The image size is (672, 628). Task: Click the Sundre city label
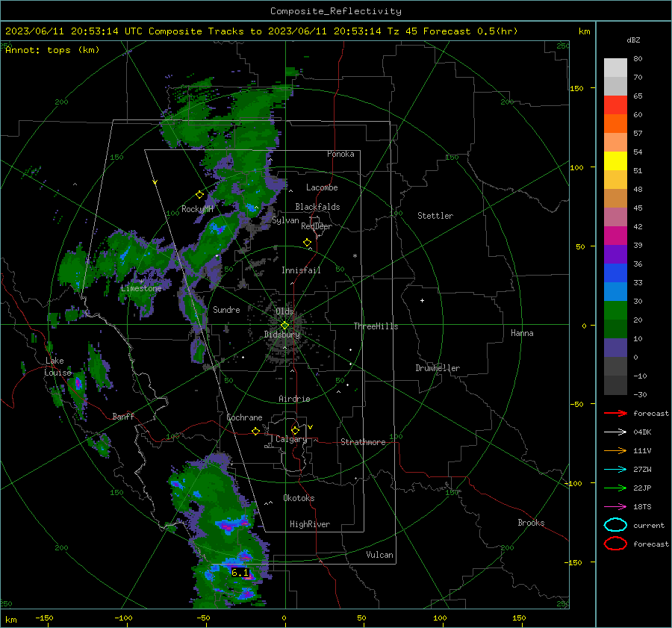tap(226, 309)
